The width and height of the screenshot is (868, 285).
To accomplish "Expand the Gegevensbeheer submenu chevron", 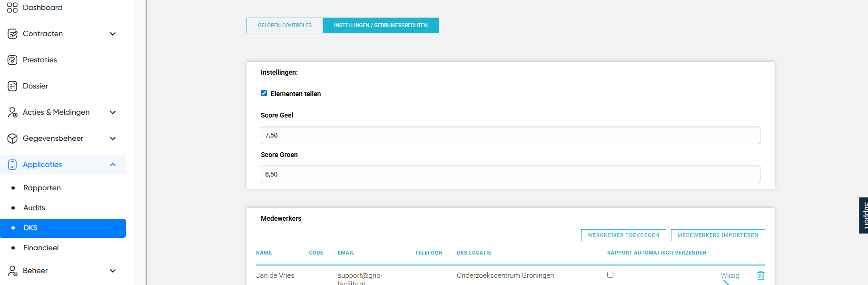I will [113, 138].
